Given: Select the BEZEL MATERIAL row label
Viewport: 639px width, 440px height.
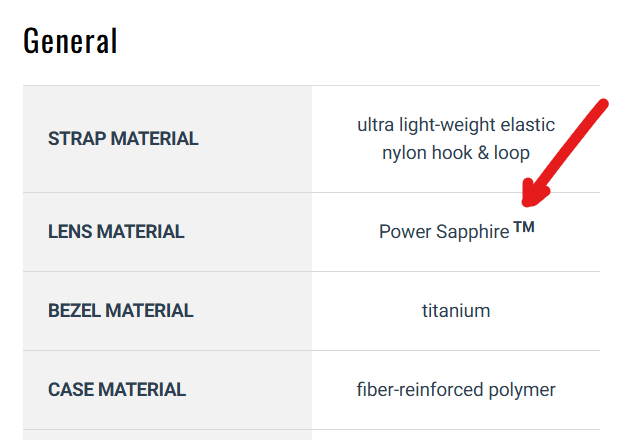Looking at the screenshot, I should [120, 311].
